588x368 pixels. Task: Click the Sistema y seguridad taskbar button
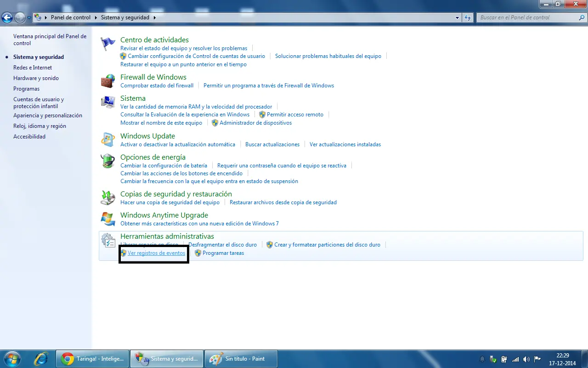point(167,359)
